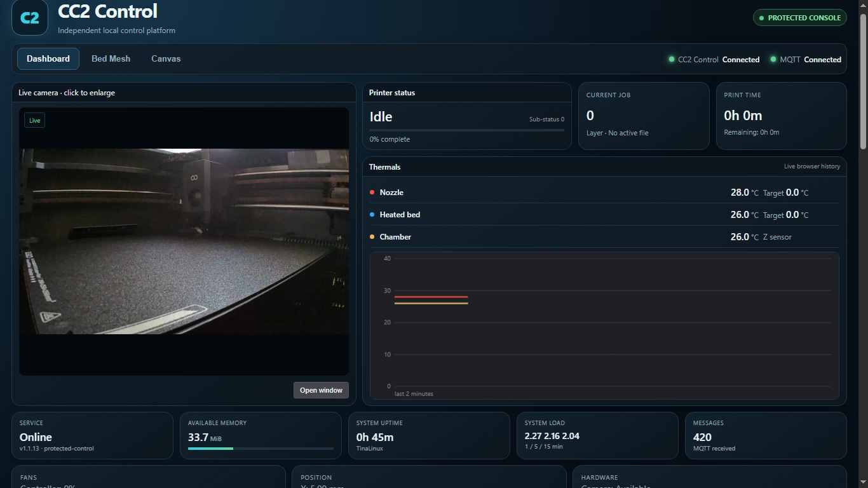Click the thermals temperature chart
This screenshot has width=868, height=488.
pyautogui.click(x=604, y=325)
